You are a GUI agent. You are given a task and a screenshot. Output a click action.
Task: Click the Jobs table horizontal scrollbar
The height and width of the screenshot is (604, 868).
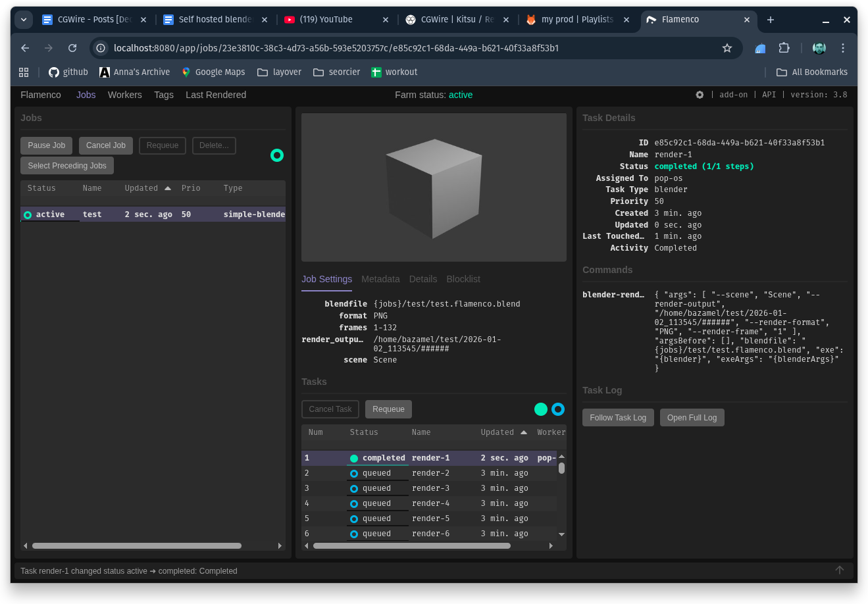137,545
